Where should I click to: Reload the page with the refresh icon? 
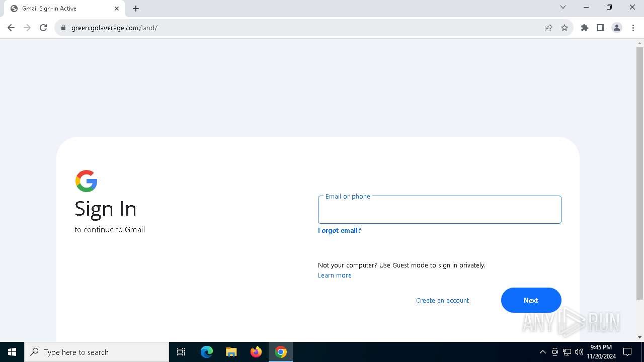tap(43, 28)
